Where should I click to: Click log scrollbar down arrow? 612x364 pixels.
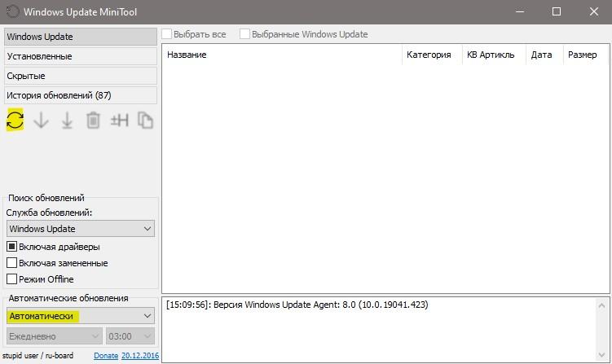[601, 355]
